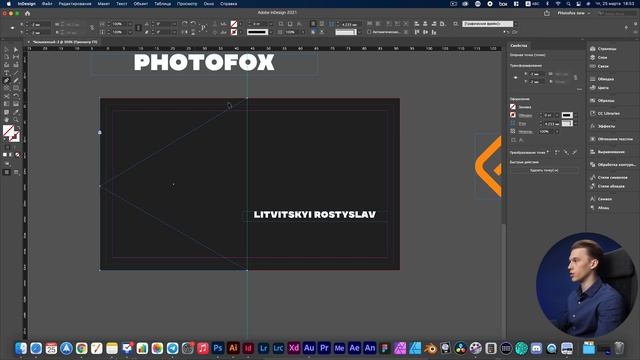The width and height of the screenshot is (640, 360).
Task: Expand more Transform options (three dots)
Action: (x=579, y=89)
